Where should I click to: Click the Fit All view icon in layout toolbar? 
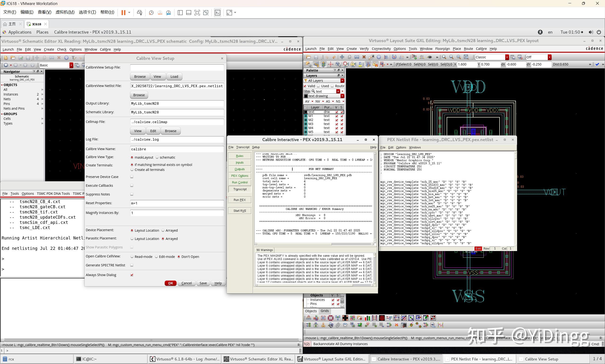click(x=467, y=57)
